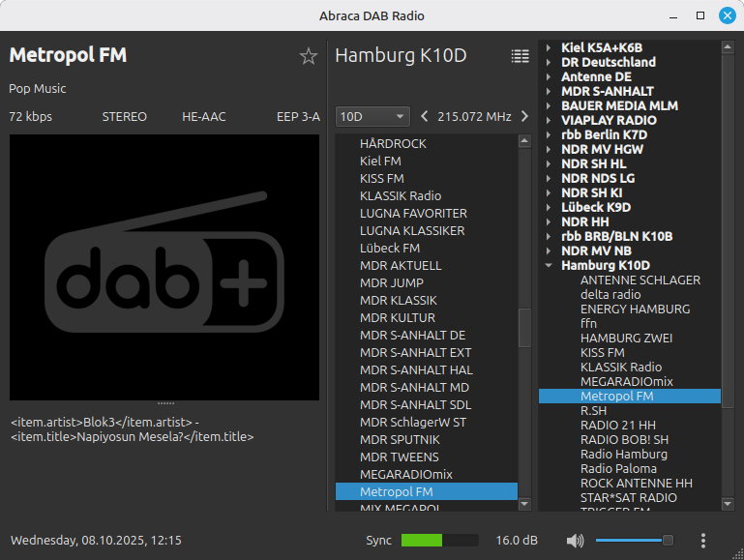Mark Metropol FM as favorite with star
The image size is (744, 560).
tap(309, 56)
